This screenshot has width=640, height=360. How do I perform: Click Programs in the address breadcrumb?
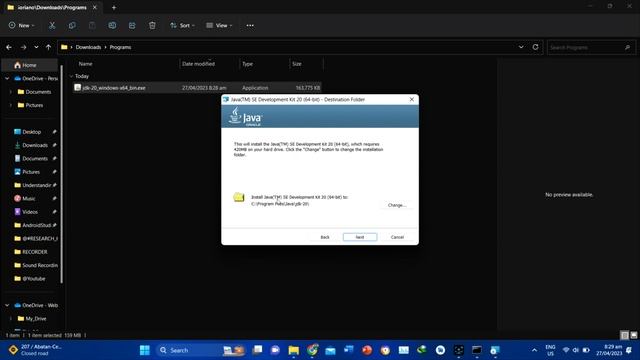[120, 47]
